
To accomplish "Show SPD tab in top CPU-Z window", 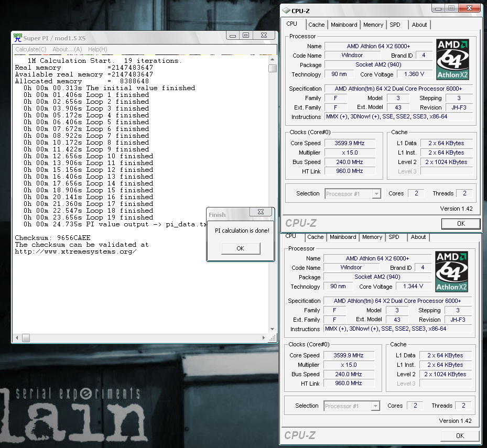I will coord(395,25).
